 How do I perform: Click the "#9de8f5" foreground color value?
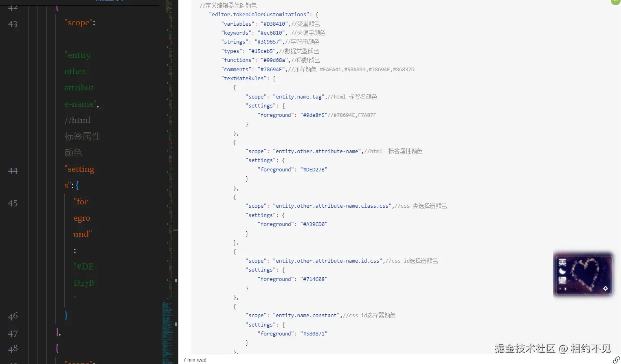point(314,115)
